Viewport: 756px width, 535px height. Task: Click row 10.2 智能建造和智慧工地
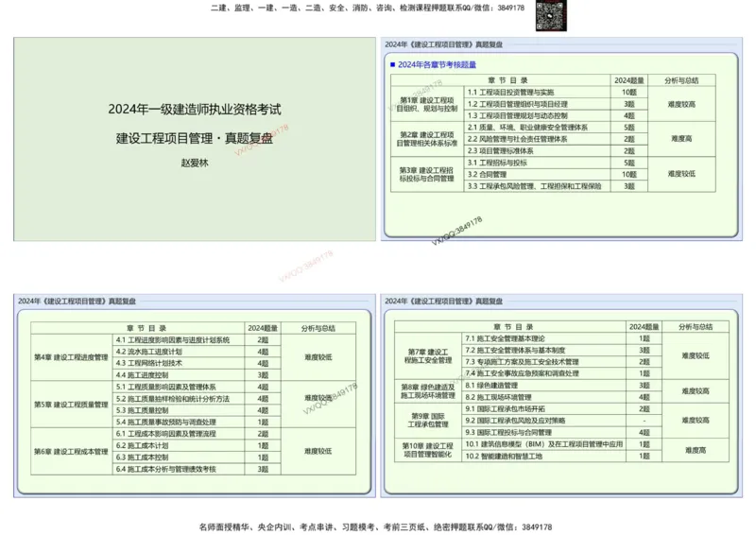[544, 456]
